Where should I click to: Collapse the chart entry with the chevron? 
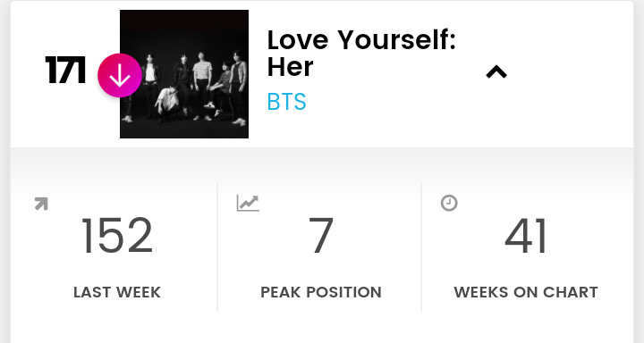point(496,72)
